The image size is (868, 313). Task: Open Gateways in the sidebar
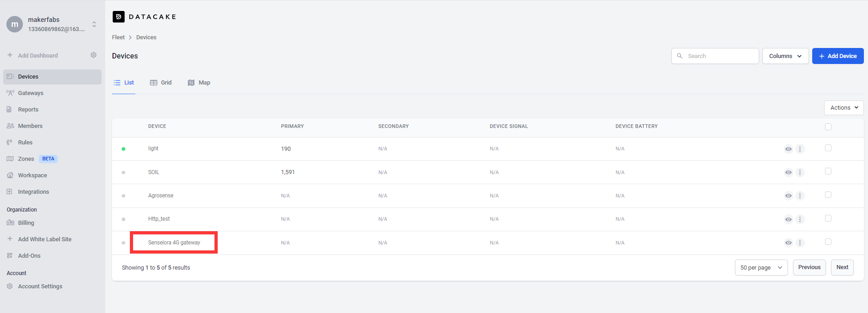coord(52,93)
